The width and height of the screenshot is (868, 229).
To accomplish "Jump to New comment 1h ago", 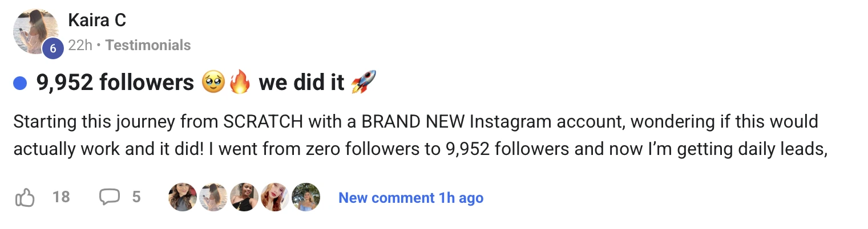I will click(x=411, y=198).
